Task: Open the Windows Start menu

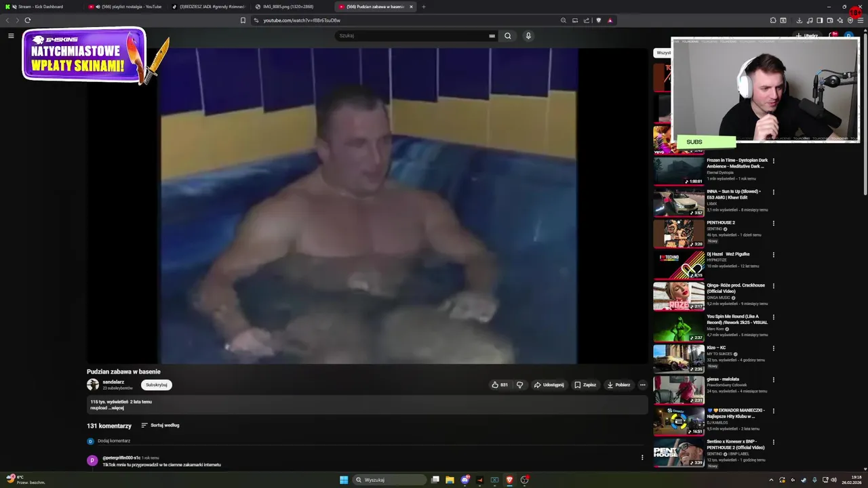Action: pyautogui.click(x=344, y=480)
